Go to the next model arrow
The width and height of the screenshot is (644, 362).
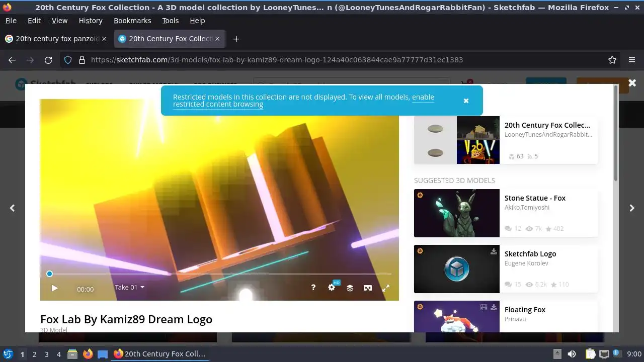point(632,208)
